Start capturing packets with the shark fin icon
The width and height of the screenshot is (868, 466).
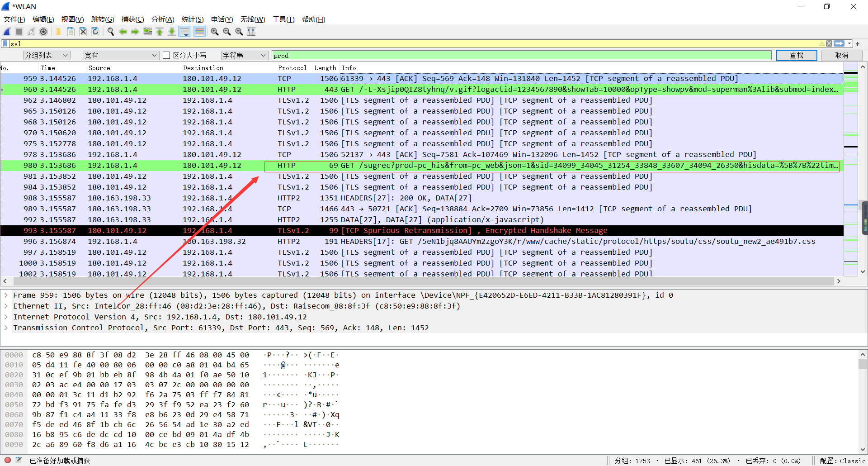tap(7, 32)
